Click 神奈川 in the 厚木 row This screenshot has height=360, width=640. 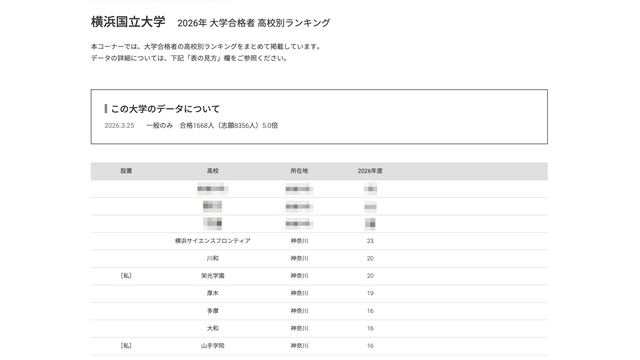coord(299,293)
